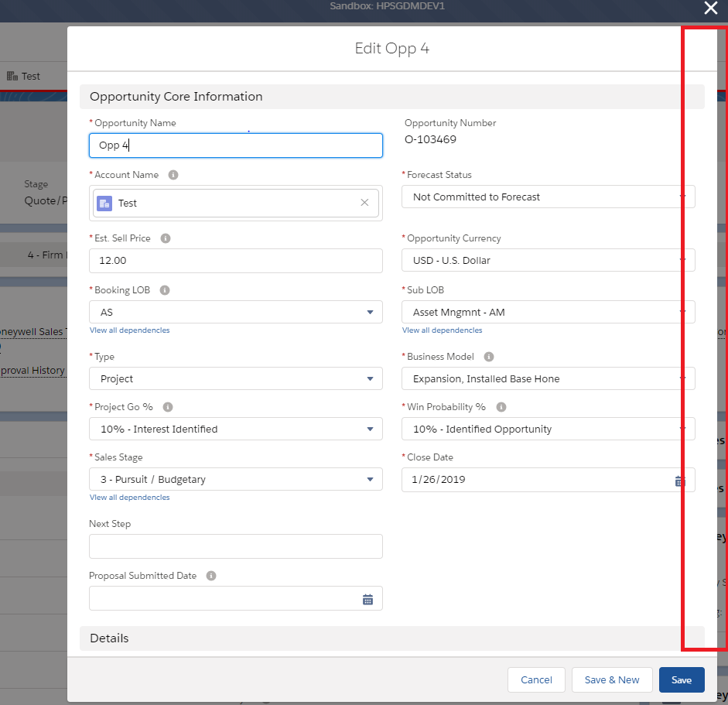Open the Close Date calendar picker
This screenshot has height=705, width=728.
(679, 481)
